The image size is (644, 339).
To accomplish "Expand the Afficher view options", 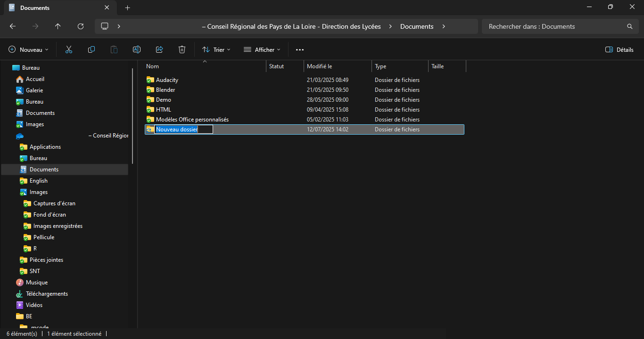I will [262, 49].
